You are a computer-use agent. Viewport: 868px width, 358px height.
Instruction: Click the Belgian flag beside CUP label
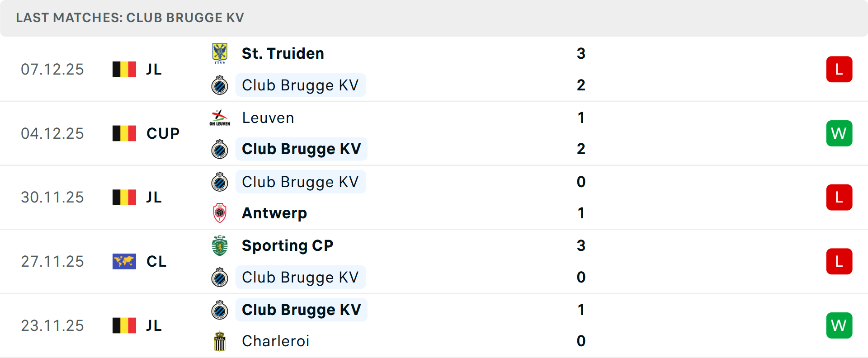[x=124, y=133]
